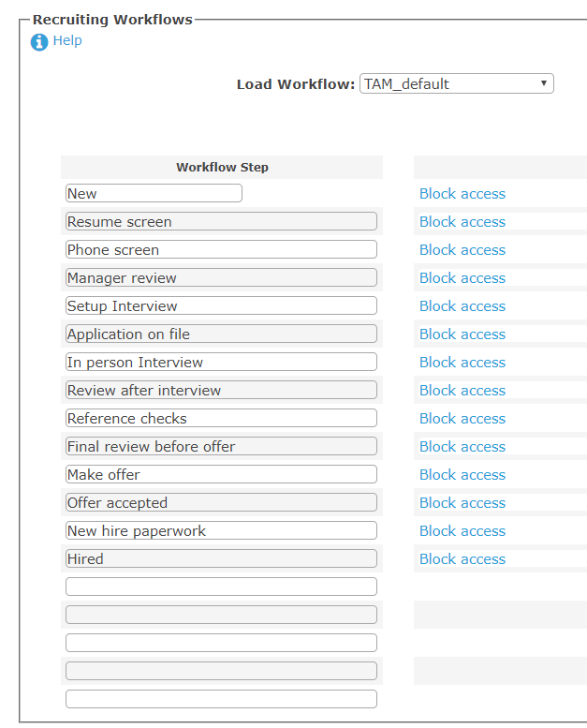Click Block access for Hired step
Viewport: 587px width, 728px height.
pos(462,559)
